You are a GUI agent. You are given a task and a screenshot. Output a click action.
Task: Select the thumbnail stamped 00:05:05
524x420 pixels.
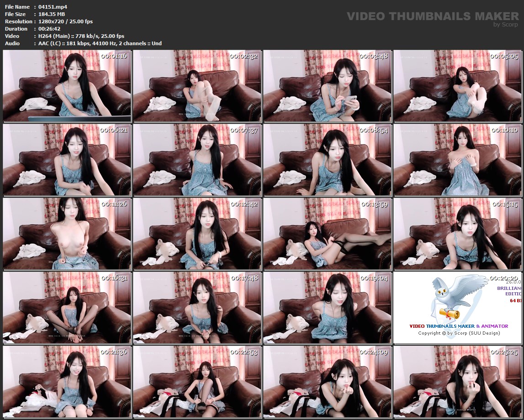(x=457, y=86)
